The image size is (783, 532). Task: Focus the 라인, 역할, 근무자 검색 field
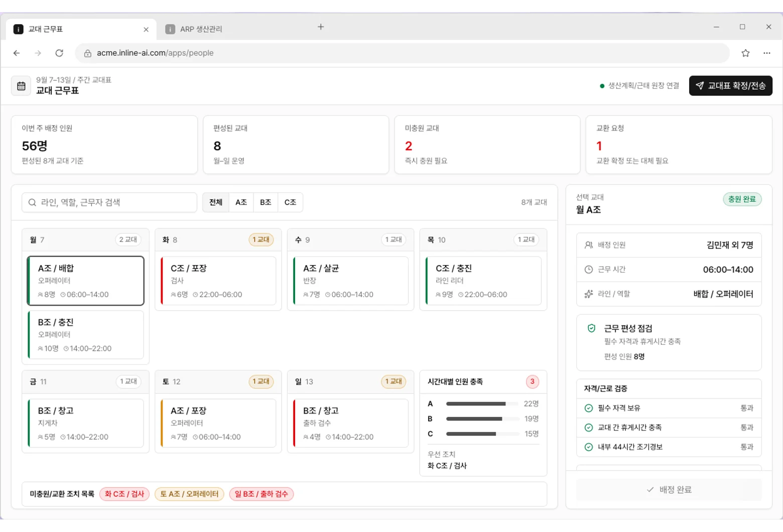pyautogui.click(x=109, y=202)
